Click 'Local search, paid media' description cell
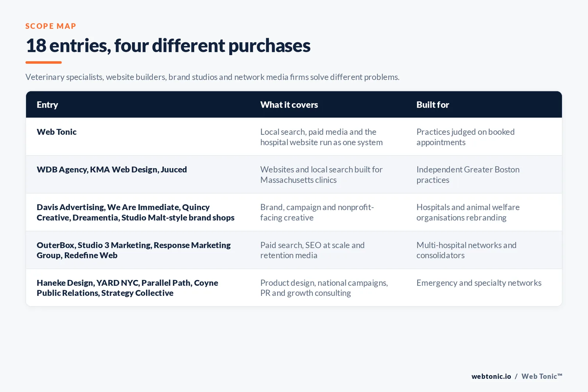Viewport: 588px width, 392px height. pos(322,137)
